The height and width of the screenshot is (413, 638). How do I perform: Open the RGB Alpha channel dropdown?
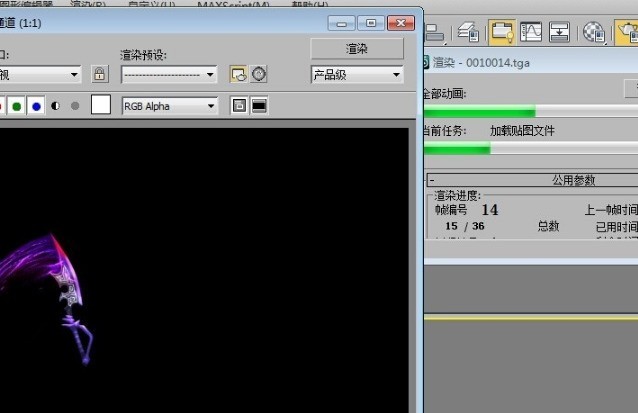pyautogui.click(x=168, y=105)
